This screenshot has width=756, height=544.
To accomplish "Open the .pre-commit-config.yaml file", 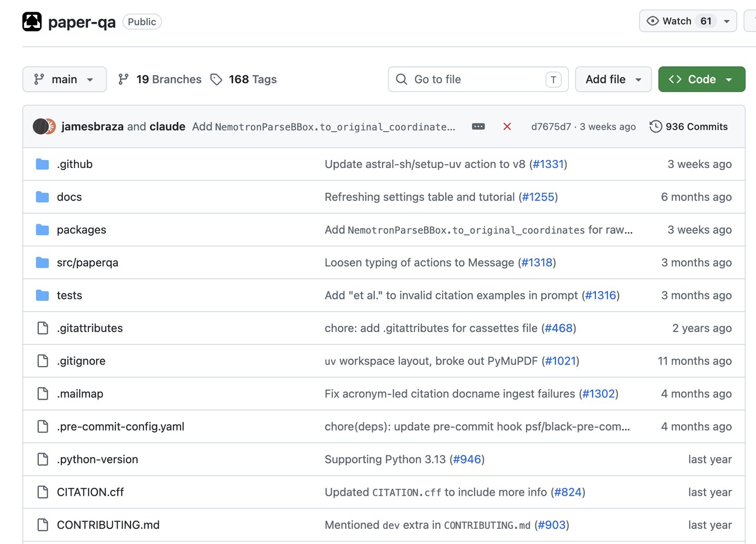I will (x=121, y=426).
